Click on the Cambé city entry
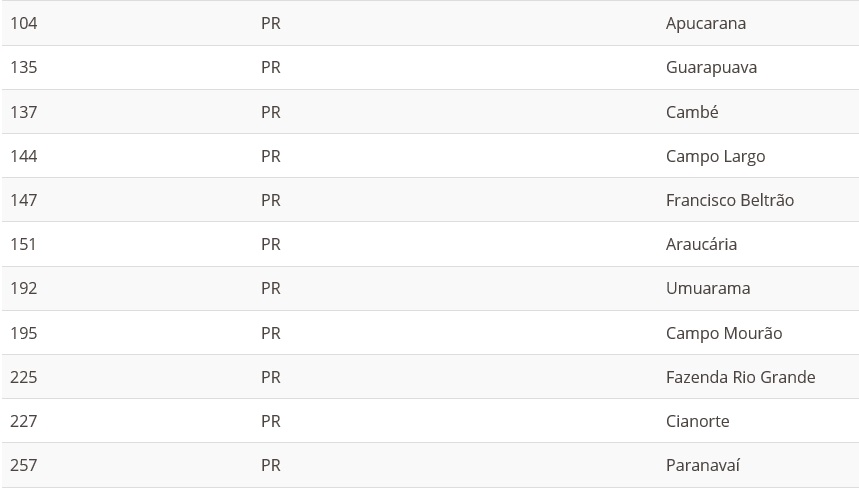 pyautogui.click(x=692, y=112)
